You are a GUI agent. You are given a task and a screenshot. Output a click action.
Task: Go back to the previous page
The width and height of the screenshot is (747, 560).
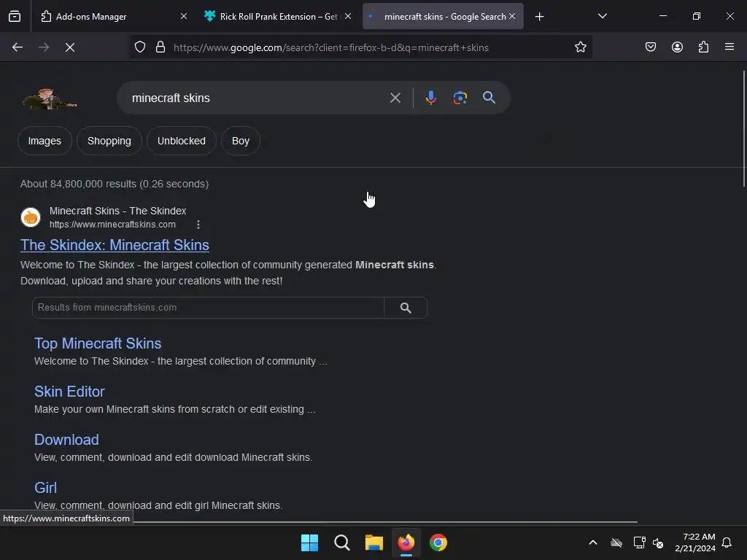tap(18, 47)
